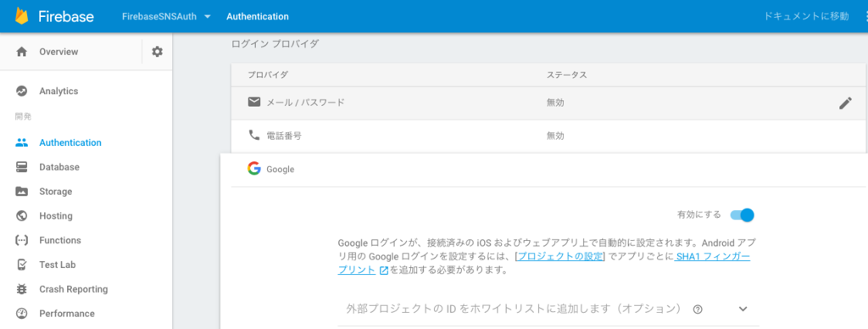
Task: Click the プロジェクトの設定 link
Action: (x=560, y=257)
